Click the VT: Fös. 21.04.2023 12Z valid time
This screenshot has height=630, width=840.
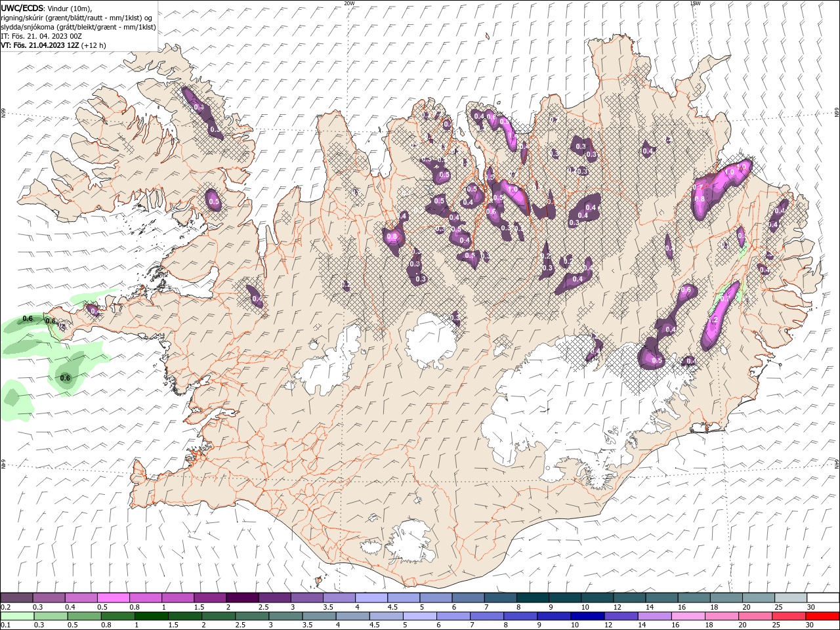point(53,45)
